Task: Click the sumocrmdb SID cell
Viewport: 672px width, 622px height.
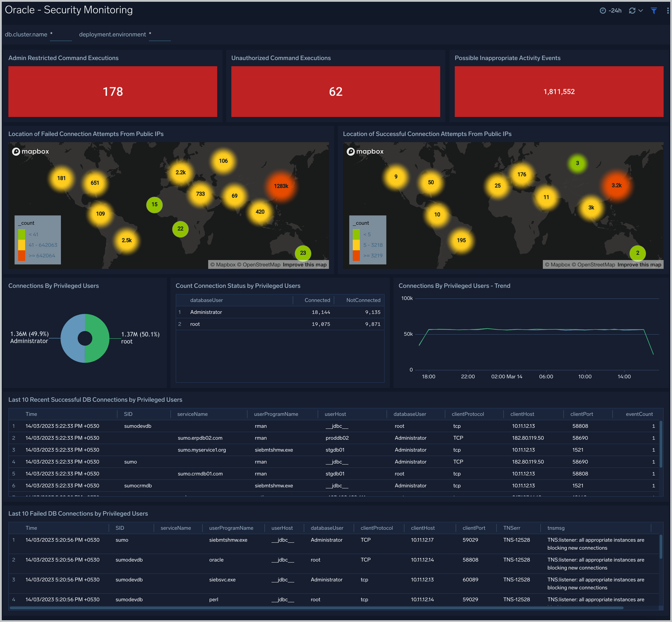Action: [x=138, y=486]
